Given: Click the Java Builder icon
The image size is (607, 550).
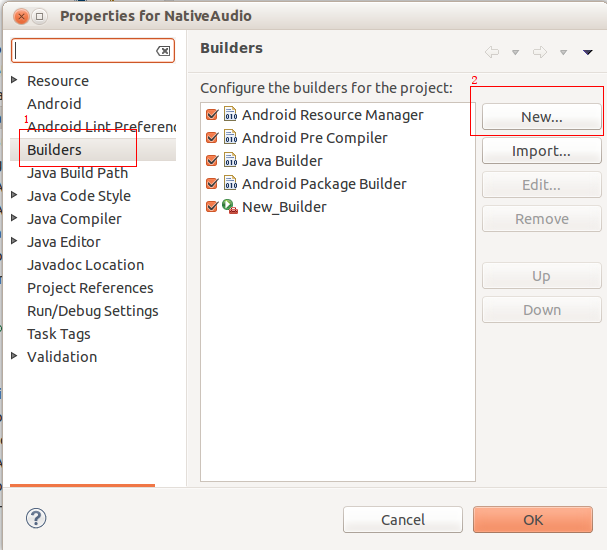Looking at the screenshot, I should (x=231, y=160).
